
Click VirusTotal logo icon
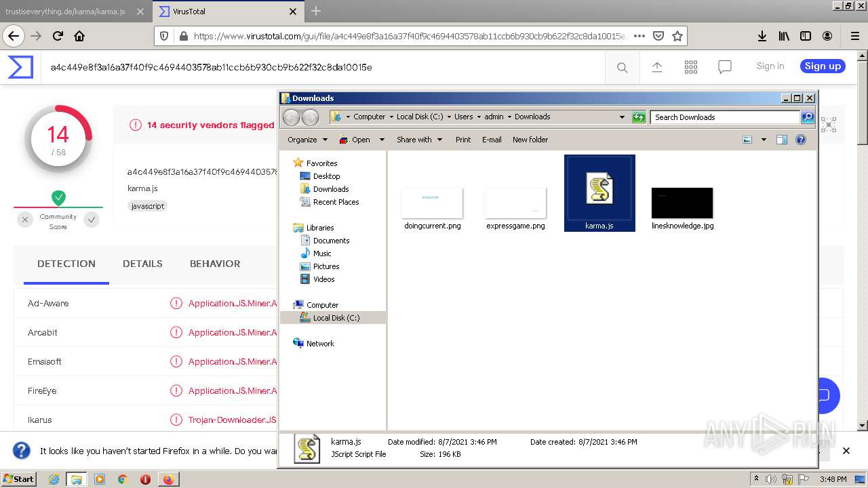tap(20, 67)
